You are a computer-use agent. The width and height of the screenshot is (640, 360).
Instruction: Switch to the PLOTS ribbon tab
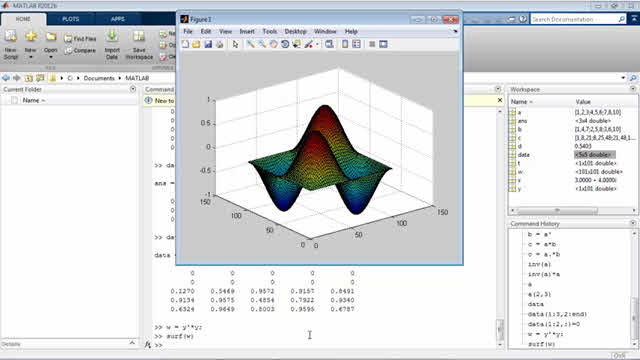[x=71, y=19]
